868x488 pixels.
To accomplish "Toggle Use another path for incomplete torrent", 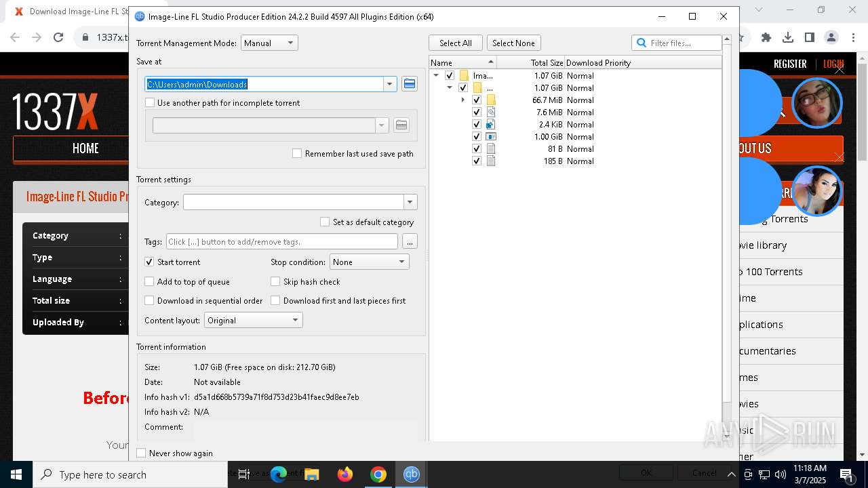I will tap(150, 103).
